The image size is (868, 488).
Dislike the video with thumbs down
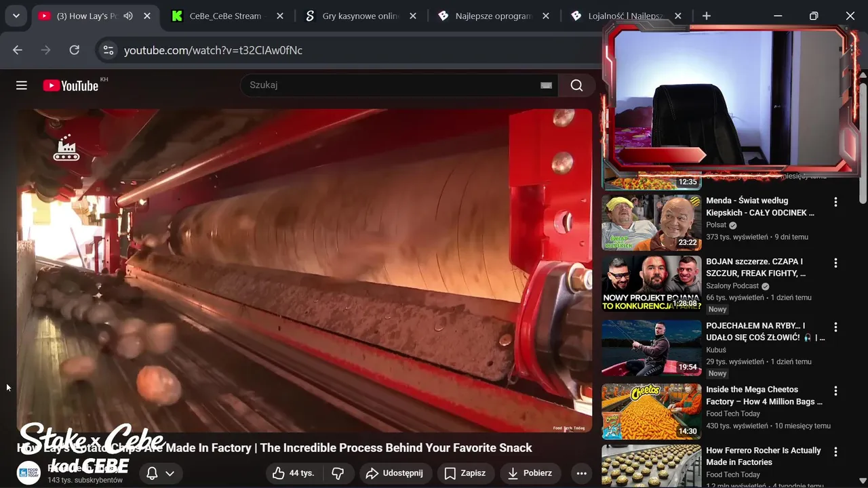click(x=338, y=473)
